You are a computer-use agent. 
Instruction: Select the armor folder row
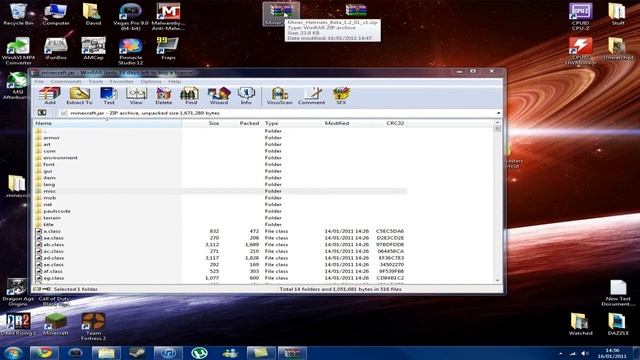(220, 138)
